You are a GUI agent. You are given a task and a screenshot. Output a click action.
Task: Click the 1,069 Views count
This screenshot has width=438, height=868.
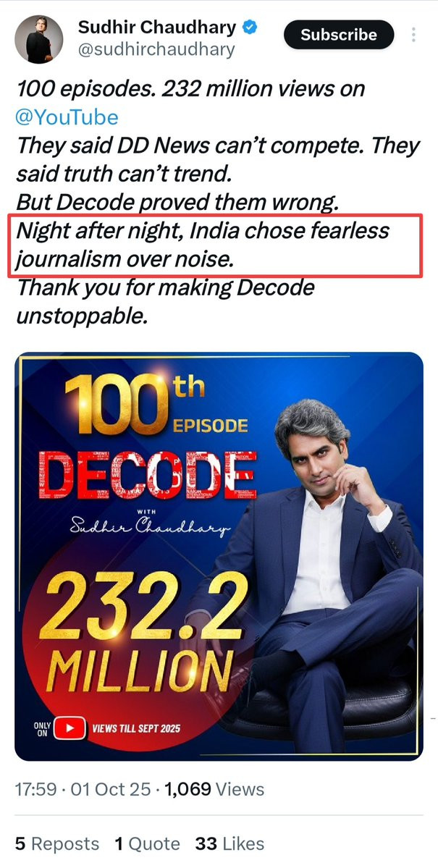(x=215, y=789)
